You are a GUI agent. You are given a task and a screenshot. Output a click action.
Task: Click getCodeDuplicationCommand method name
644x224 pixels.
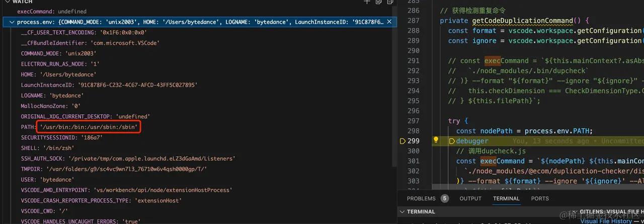pos(522,21)
